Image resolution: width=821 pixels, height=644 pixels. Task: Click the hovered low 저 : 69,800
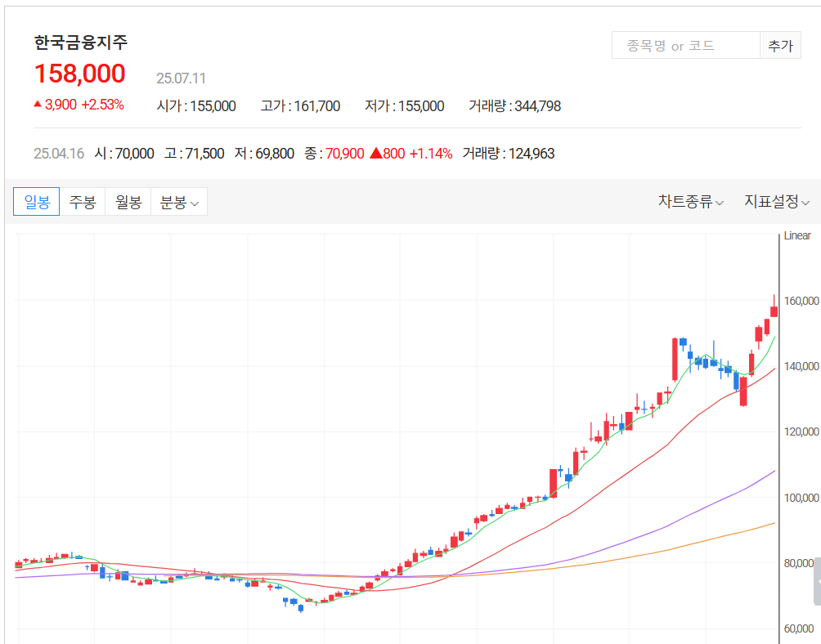click(x=264, y=154)
